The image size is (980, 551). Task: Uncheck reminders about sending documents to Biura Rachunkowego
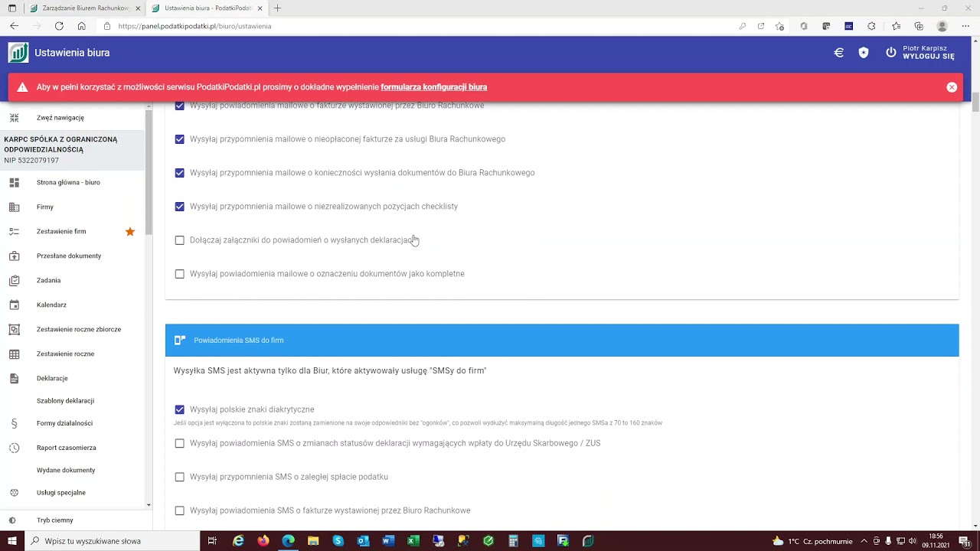[179, 173]
